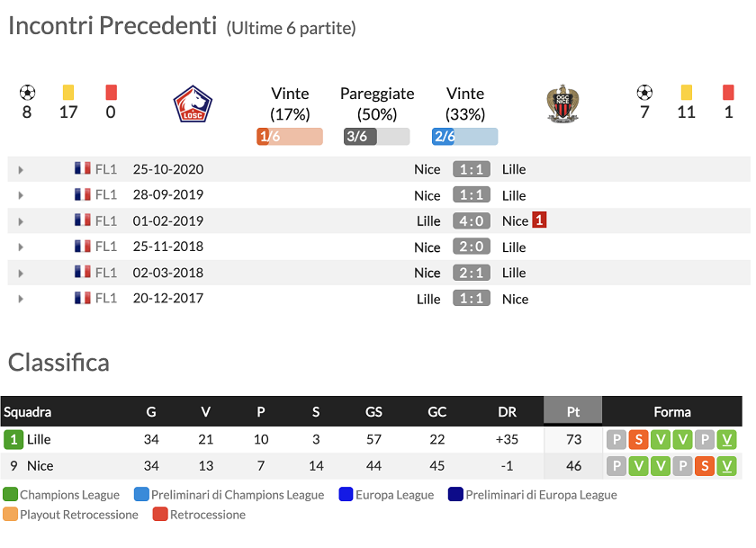Image resolution: width=756 pixels, height=548 pixels.
Task: Click red card badge next to Nice
Action: [x=539, y=220]
